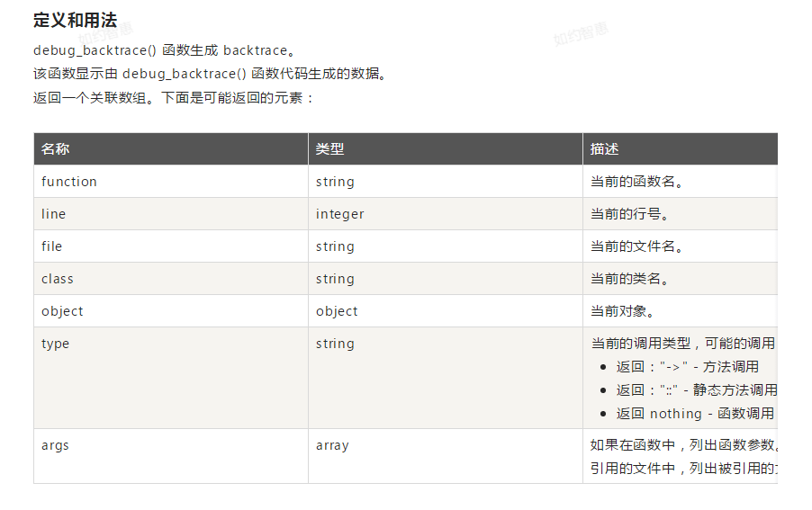Click the array type cell
The image size is (812, 510).
click(x=332, y=445)
